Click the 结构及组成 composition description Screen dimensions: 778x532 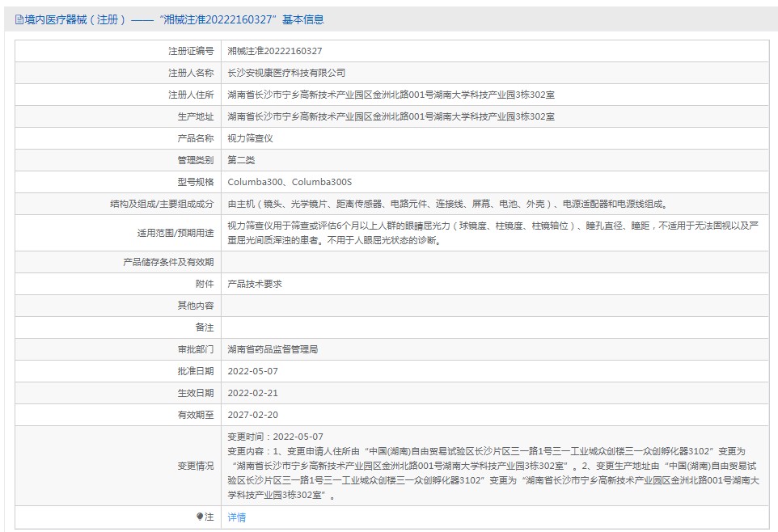pos(447,204)
